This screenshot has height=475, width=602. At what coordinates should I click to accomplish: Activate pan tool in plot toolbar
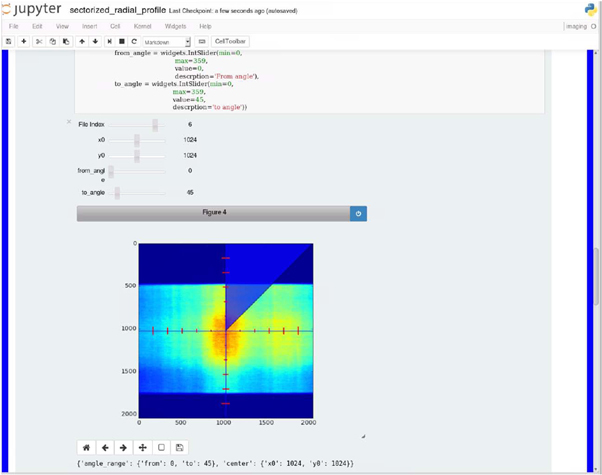tap(142, 447)
